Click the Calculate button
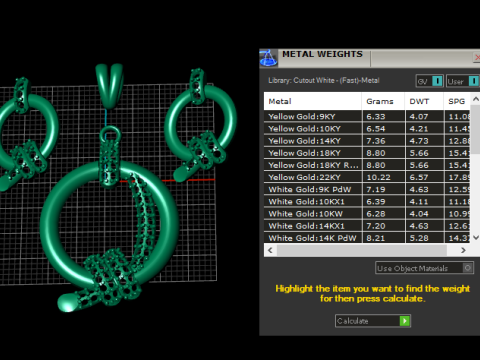Image resolution: width=480 pixels, height=360 pixels. [373, 321]
